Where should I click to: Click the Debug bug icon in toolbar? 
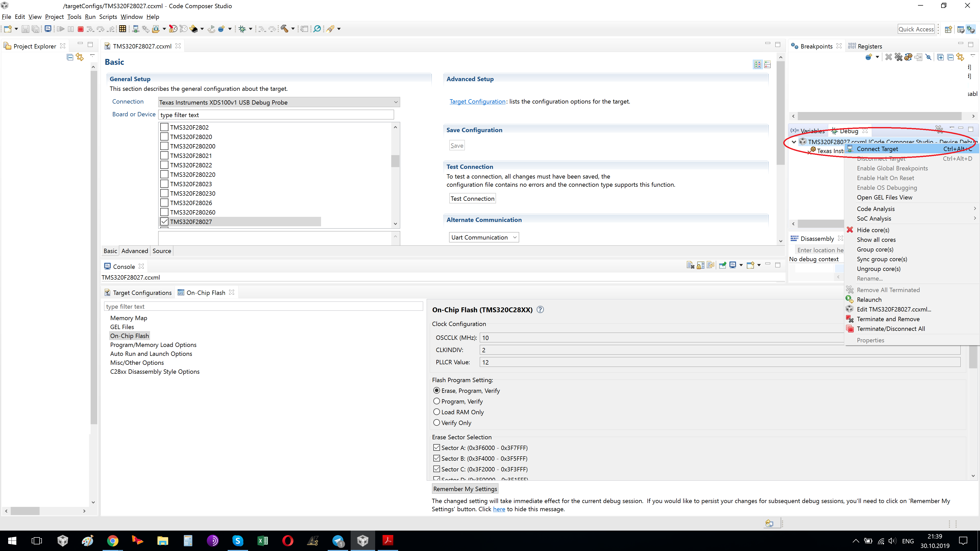(x=242, y=29)
